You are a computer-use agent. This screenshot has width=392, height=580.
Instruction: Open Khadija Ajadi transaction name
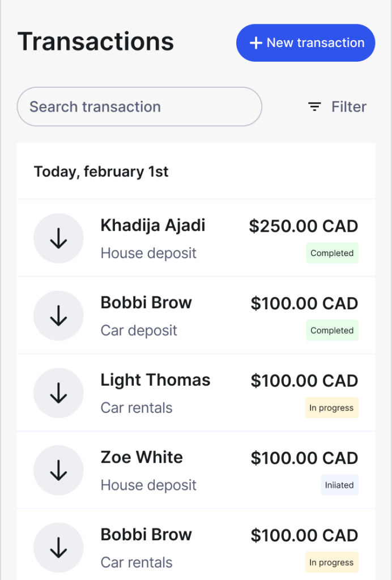pos(153,225)
